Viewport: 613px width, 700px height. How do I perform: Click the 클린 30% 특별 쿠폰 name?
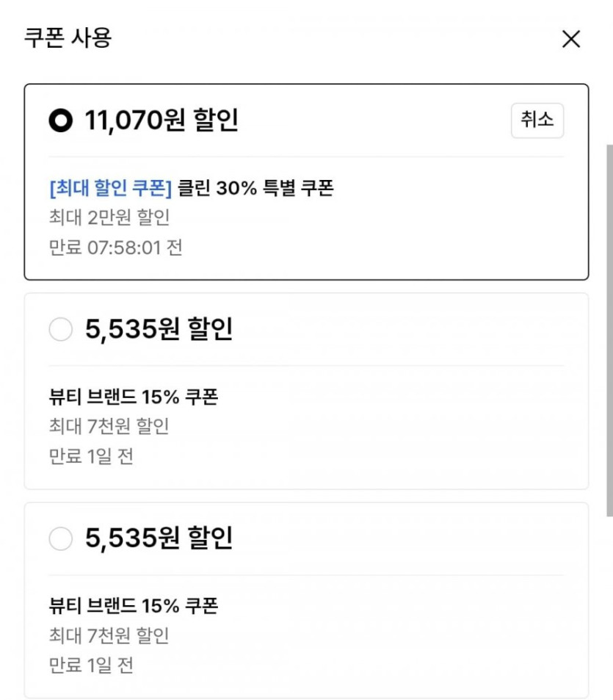point(255,188)
